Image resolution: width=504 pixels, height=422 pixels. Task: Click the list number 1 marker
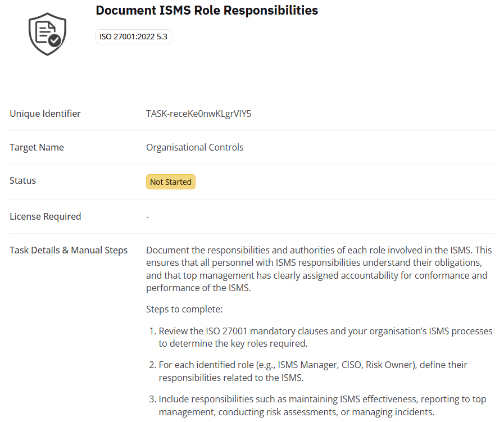152,332
